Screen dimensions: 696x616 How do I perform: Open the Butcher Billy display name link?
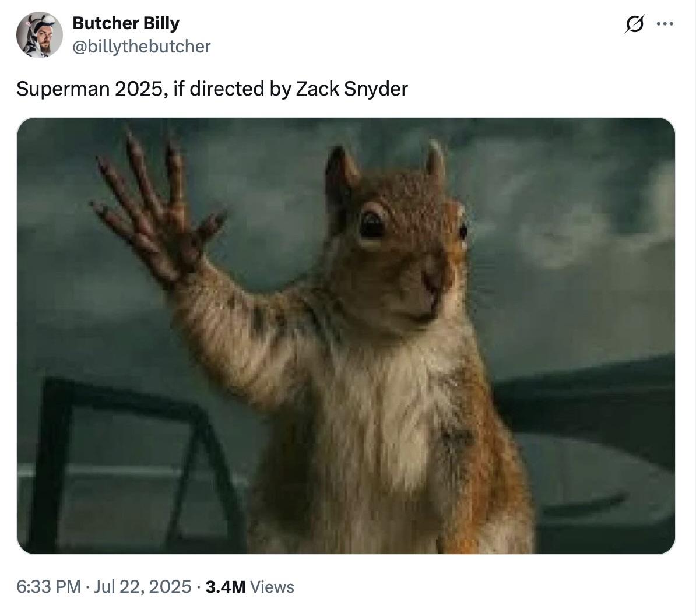(126, 23)
